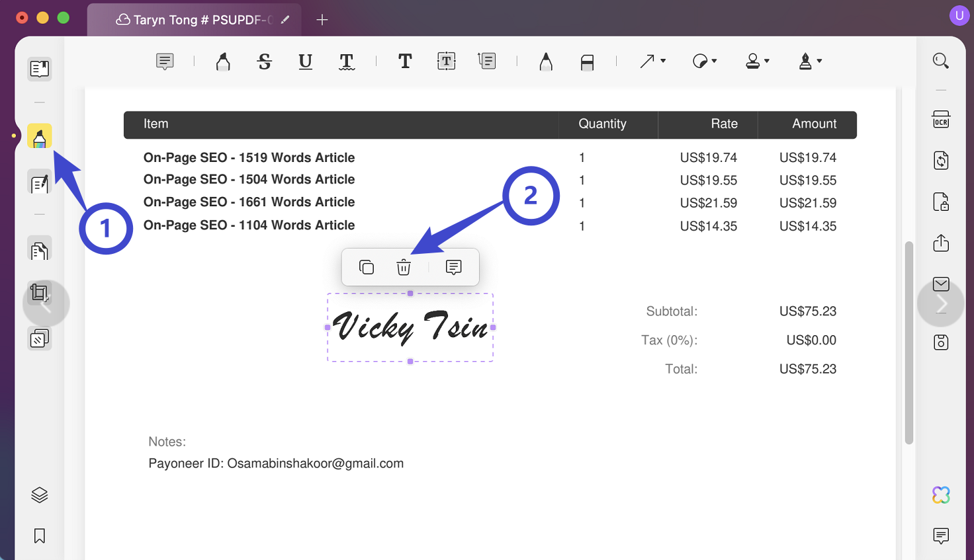The height and width of the screenshot is (560, 974).
Task: Select the Eraser tool
Action: pyautogui.click(x=587, y=61)
